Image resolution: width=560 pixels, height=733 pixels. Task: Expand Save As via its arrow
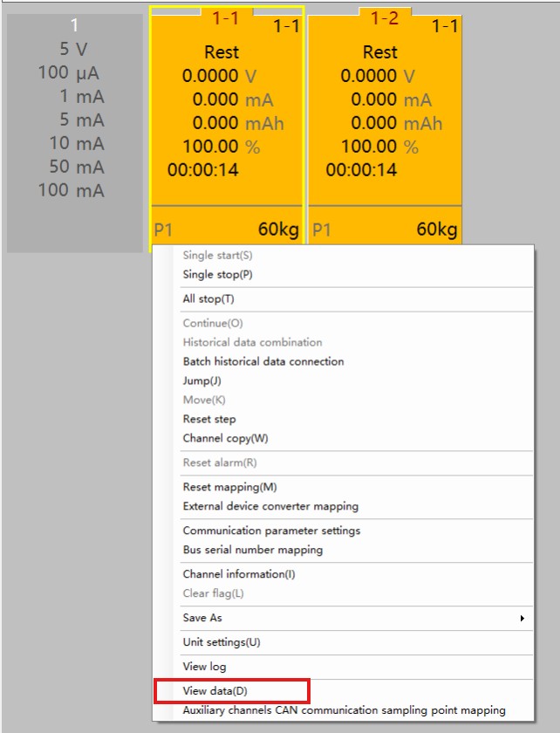point(522,618)
